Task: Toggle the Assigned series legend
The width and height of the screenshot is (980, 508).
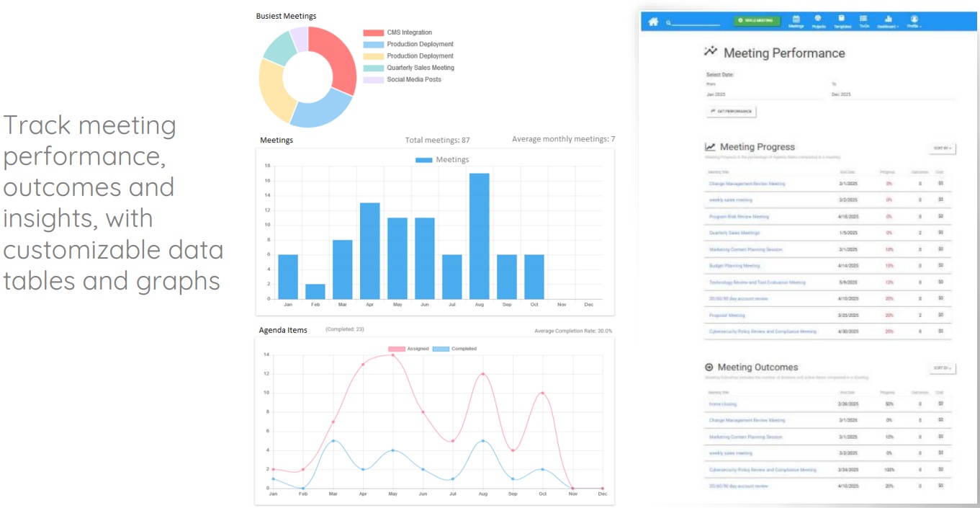Action: 409,349
